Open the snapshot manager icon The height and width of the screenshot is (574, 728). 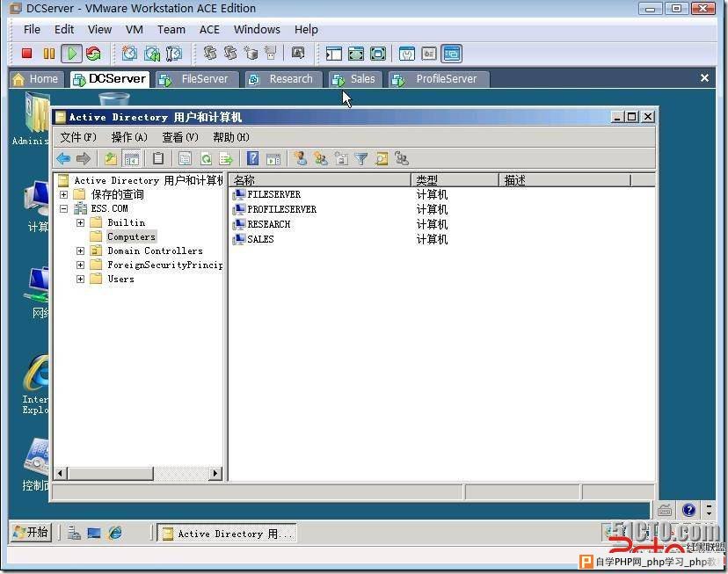tap(174, 54)
